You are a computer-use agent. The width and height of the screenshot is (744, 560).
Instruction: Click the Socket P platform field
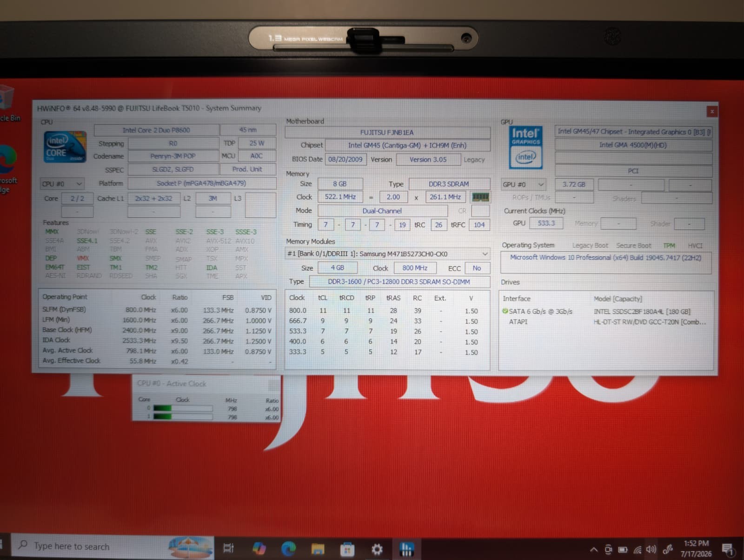pos(201,183)
